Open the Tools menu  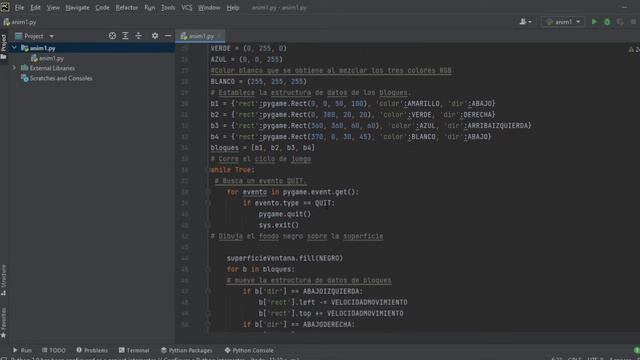pos(168,8)
